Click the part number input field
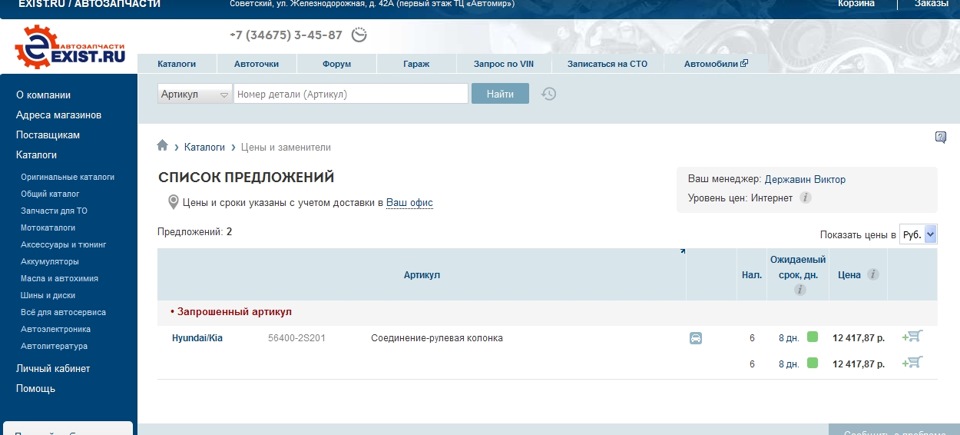The height and width of the screenshot is (435, 960). (x=351, y=94)
